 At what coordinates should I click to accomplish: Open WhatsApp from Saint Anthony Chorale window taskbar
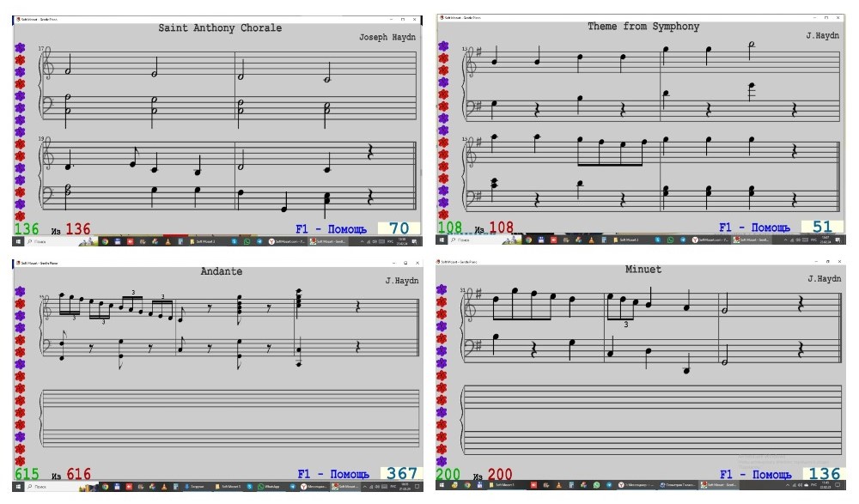(247, 241)
